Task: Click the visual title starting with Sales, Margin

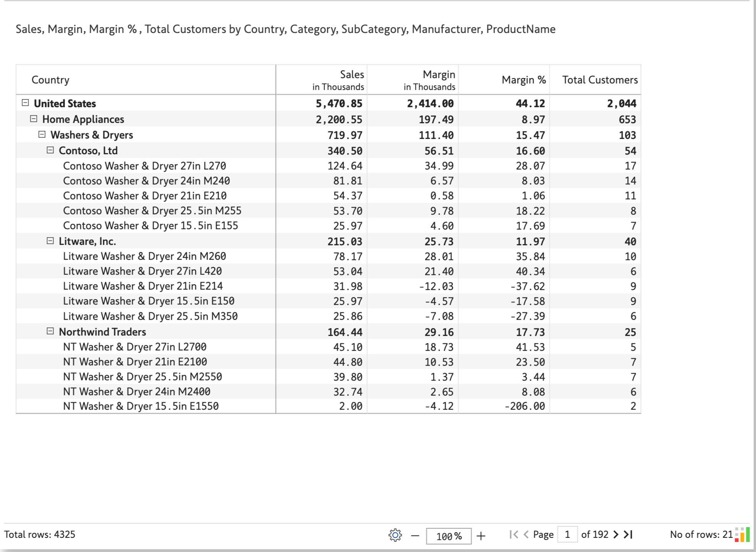Action: (286, 29)
